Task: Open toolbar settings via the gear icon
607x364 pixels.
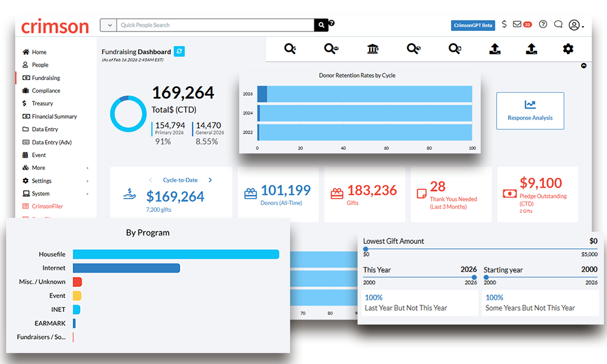Action: pyautogui.click(x=568, y=49)
